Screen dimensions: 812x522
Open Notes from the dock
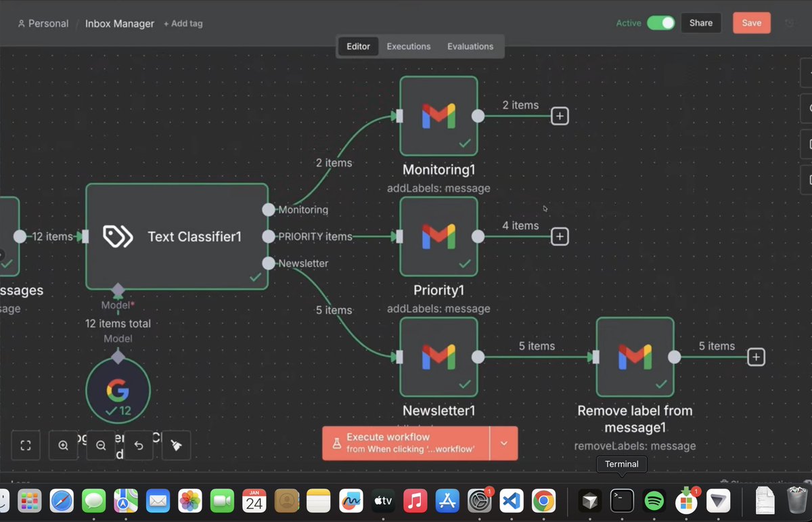[x=319, y=501]
